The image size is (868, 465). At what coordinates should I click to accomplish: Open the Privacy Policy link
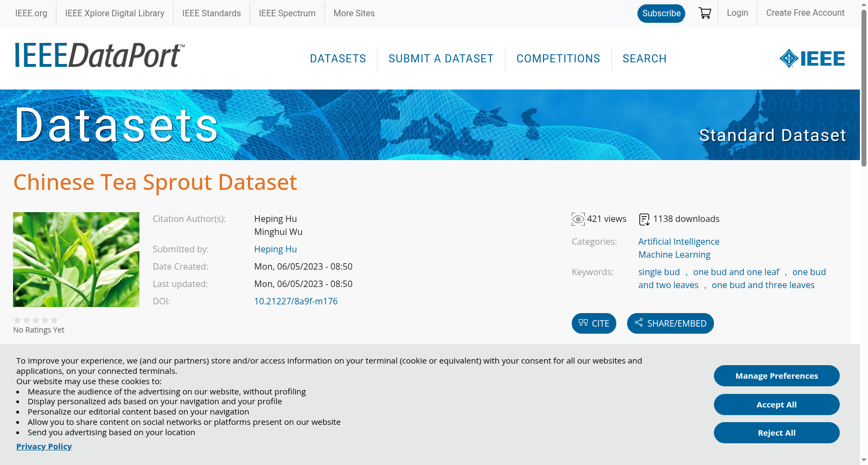coord(44,447)
